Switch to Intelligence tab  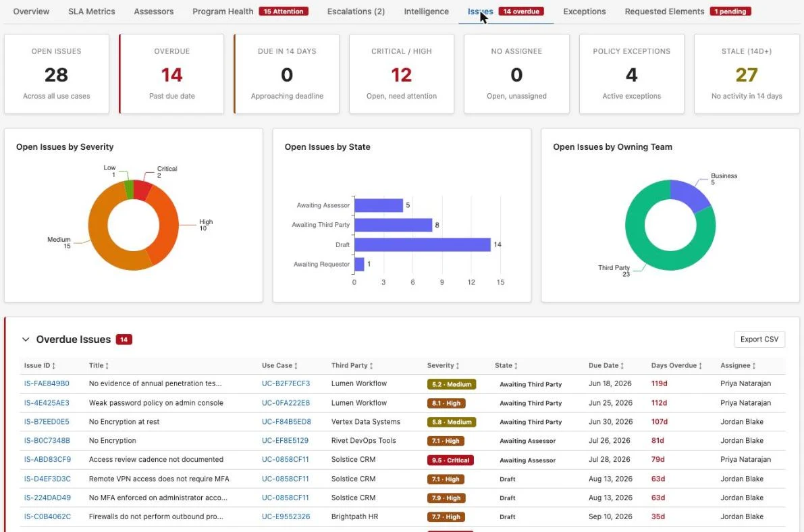click(426, 11)
